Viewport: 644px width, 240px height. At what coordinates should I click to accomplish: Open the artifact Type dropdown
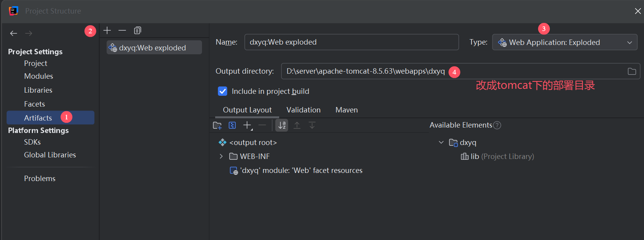(x=565, y=42)
